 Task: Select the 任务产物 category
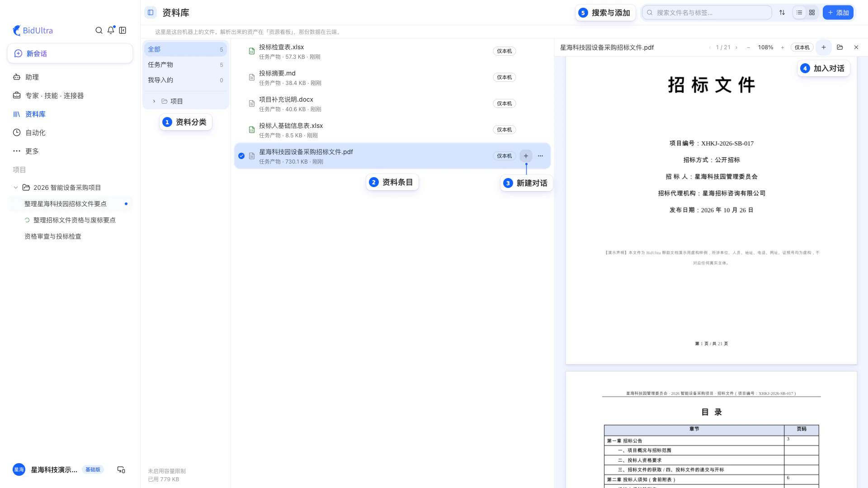pyautogui.click(x=185, y=65)
